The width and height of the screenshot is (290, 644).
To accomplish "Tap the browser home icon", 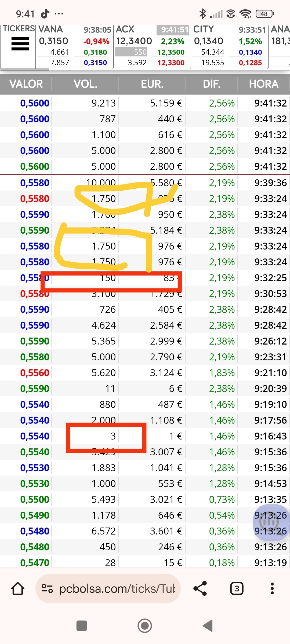I will [18, 588].
